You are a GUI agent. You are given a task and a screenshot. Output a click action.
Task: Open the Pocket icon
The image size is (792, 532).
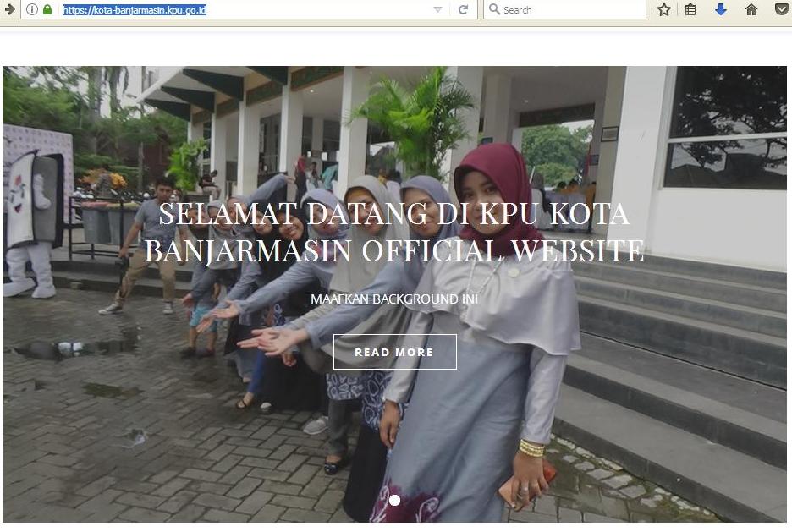pyautogui.click(x=781, y=9)
